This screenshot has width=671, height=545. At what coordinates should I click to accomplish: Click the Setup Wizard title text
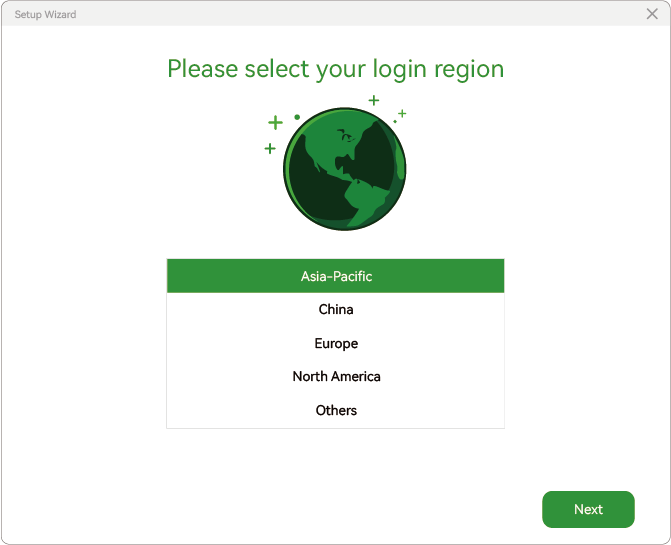pyautogui.click(x=45, y=15)
